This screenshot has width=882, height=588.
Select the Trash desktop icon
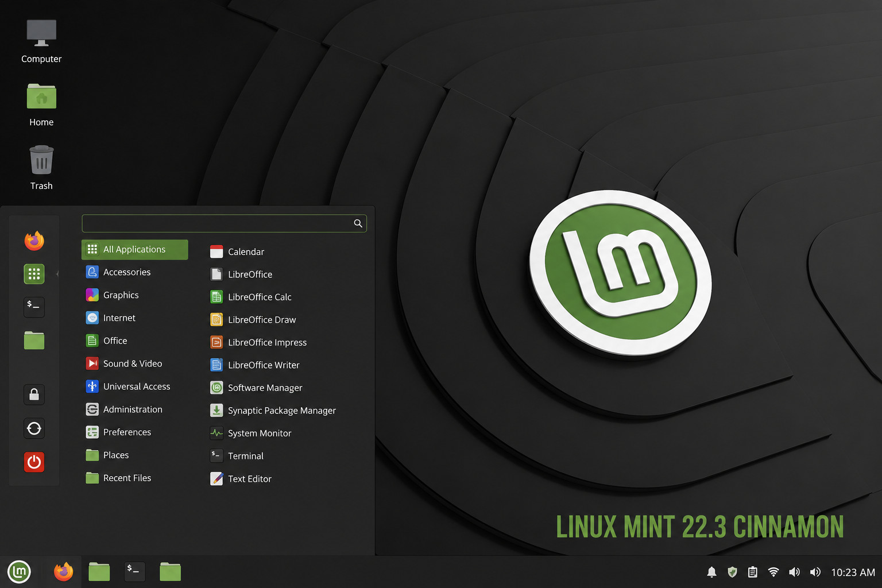pos(41,168)
